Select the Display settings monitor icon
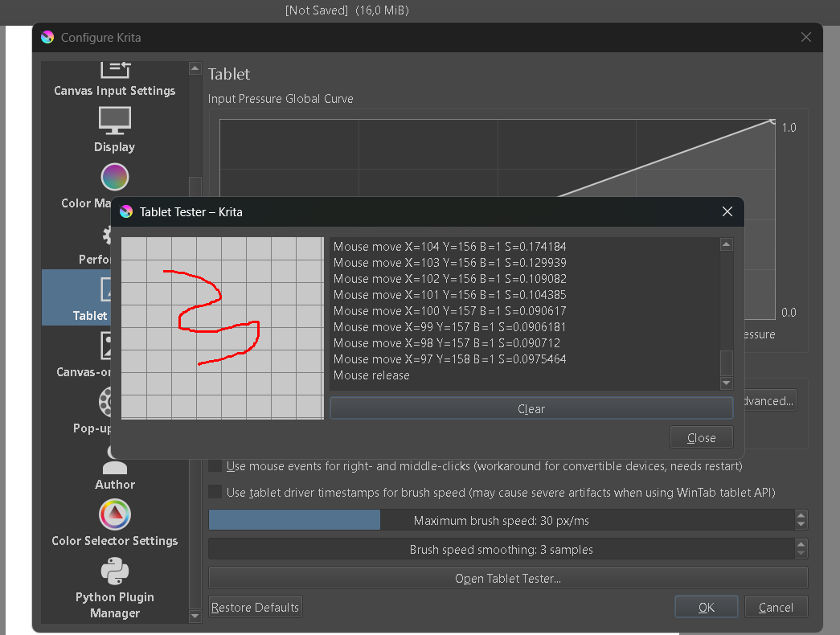Image resolution: width=840 pixels, height=635 pixels. tap(115, 120)
